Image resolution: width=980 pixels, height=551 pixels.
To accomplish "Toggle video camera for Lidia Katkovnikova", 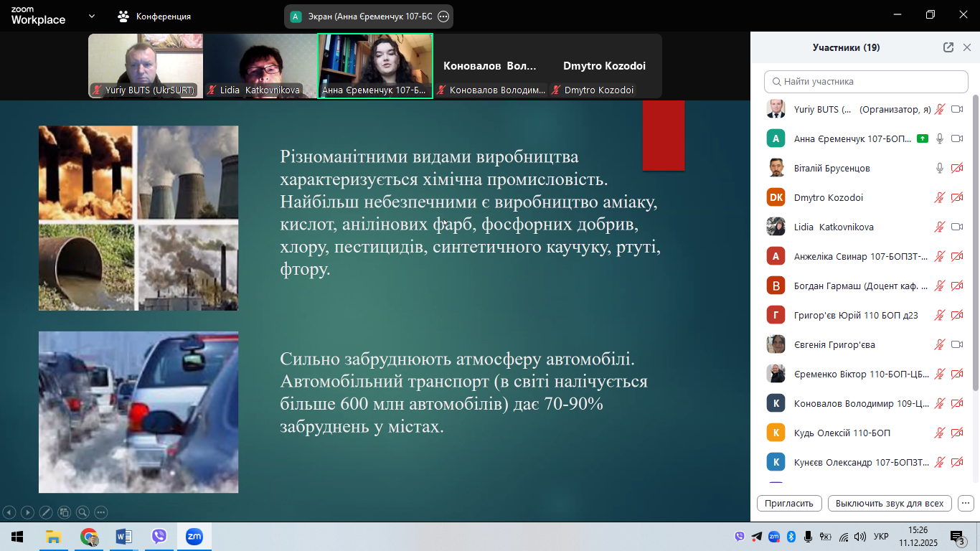I will (956, 227).
